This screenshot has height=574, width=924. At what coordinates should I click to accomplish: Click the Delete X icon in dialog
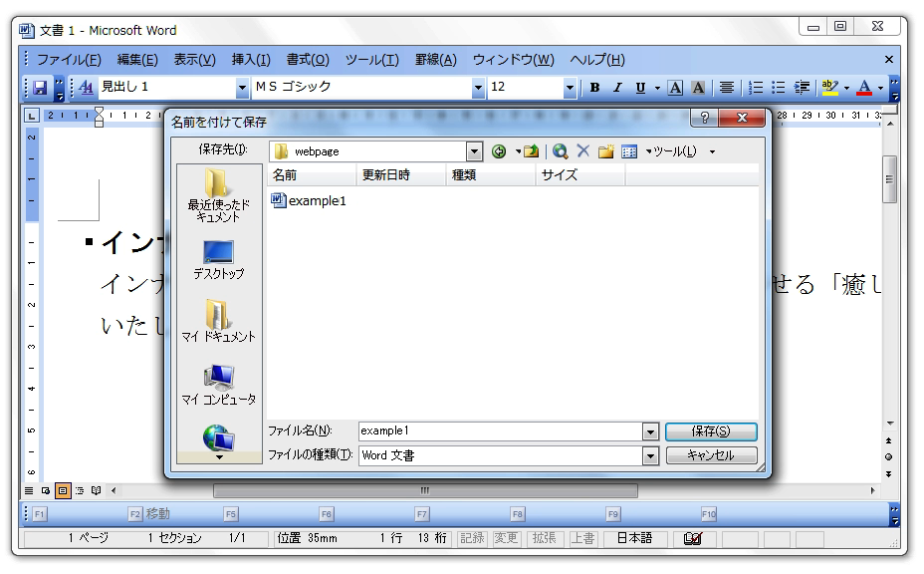[582, 151]
